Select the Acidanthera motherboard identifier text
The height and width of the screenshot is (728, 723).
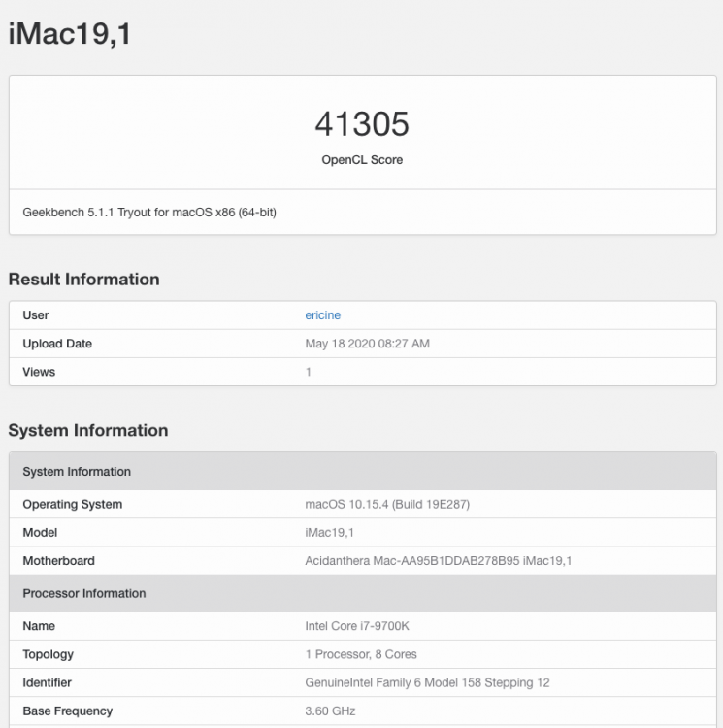438,561
